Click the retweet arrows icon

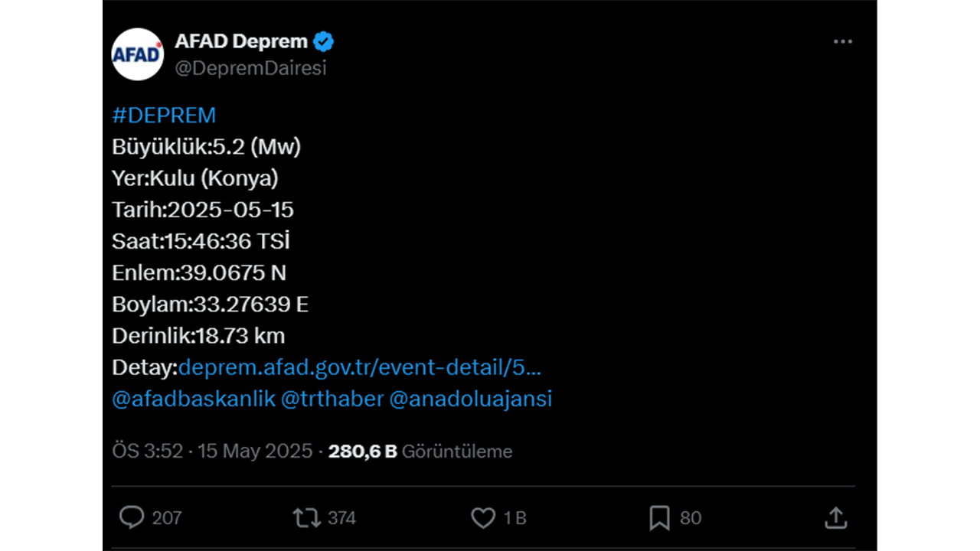[x=307, y=518]
